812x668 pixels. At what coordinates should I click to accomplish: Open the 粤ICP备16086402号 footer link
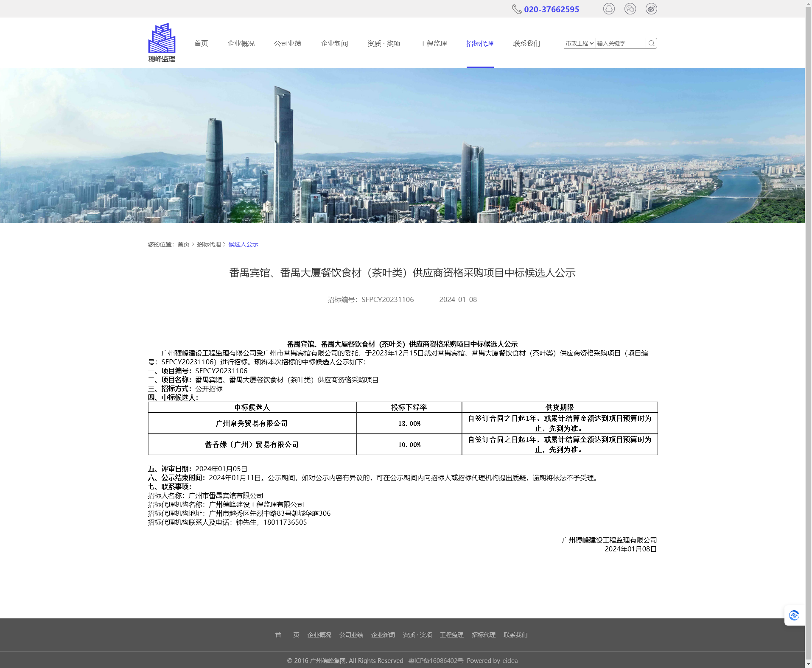click(436, 661)
